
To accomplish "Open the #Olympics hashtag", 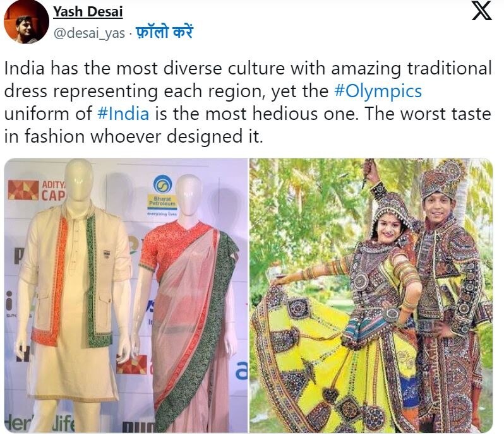I will click(x=378, y=91).
